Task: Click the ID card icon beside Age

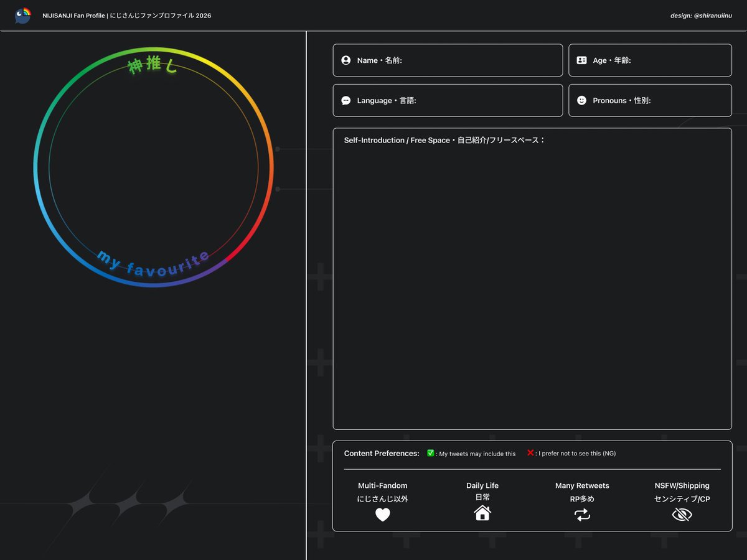Action: (x=581, y=60)
